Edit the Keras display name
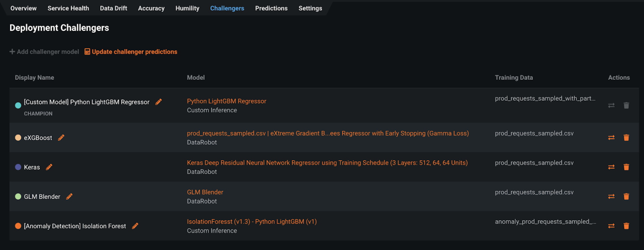 49,167
